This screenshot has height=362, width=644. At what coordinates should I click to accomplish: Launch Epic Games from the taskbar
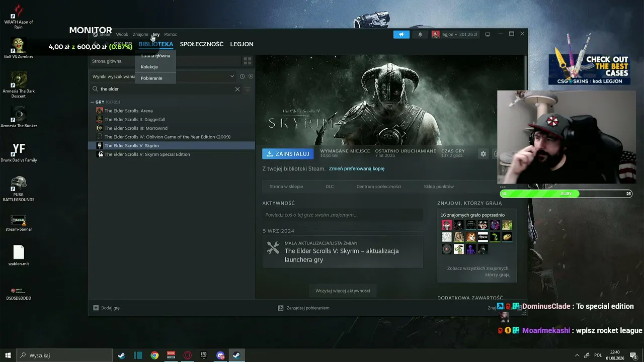tap(204, 355)
